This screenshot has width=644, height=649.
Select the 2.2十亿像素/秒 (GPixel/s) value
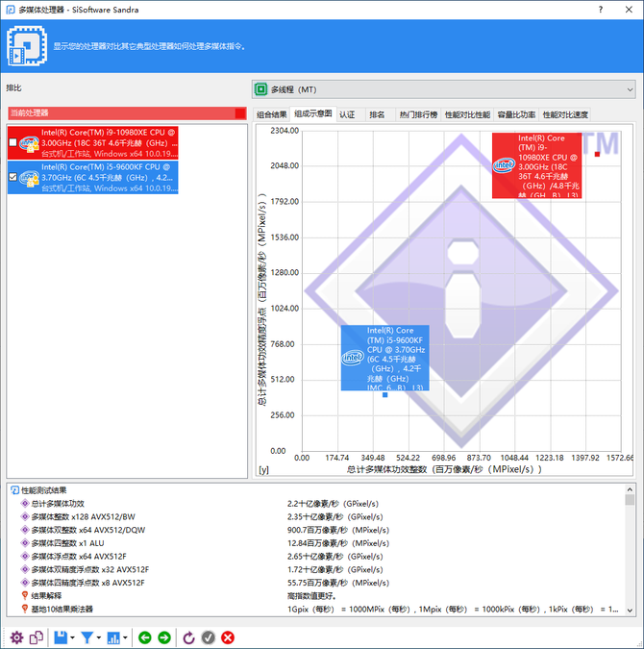(x=333, y=504)
